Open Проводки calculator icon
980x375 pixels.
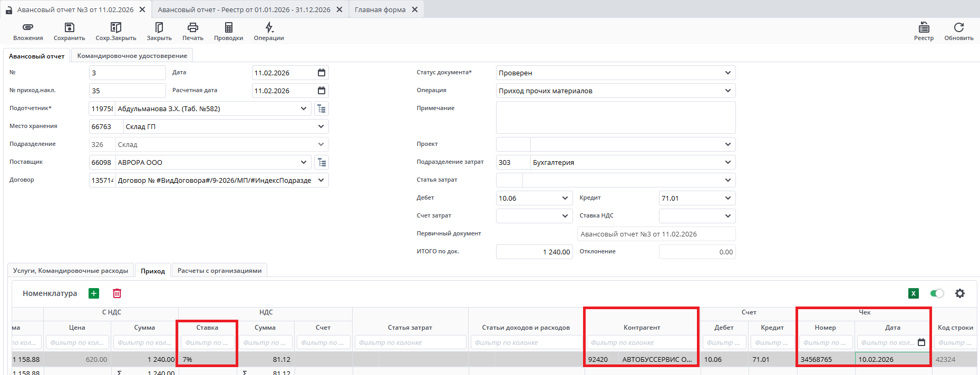pos(228,27)
